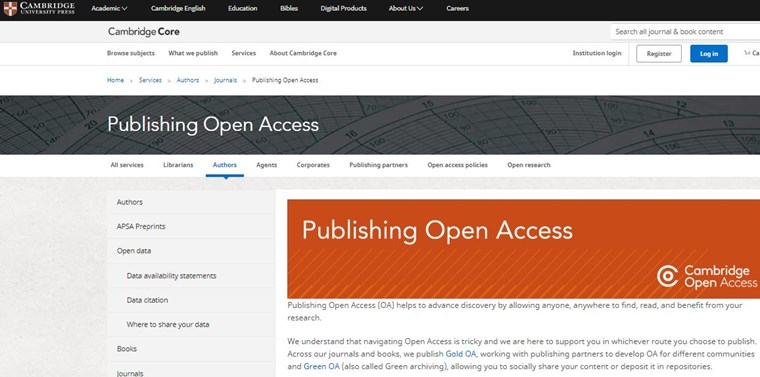Follow the Gold OA link
This screenshot has height=377, width=760.
click(x=461, y=354)
